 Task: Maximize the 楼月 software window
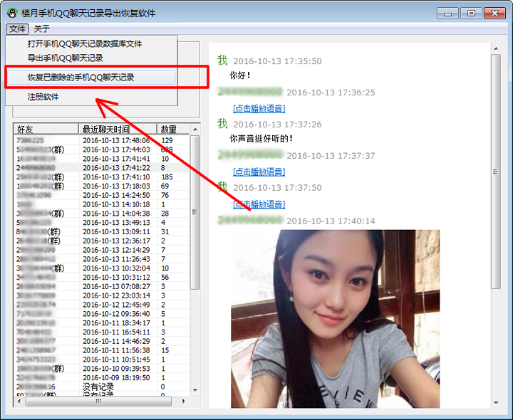point(471,14)
